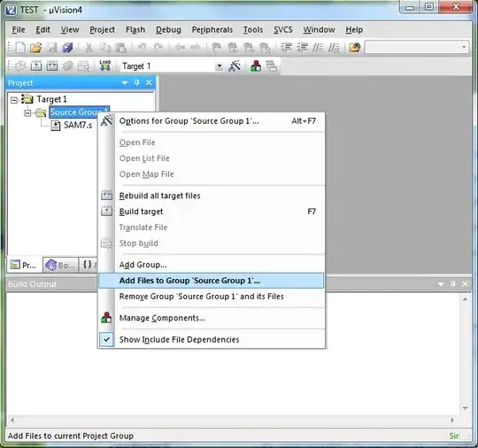Image resolution: width=478 pixels, height=448 pixels.
Task: Collapse the Target 1 tree node
Action: 13,100
